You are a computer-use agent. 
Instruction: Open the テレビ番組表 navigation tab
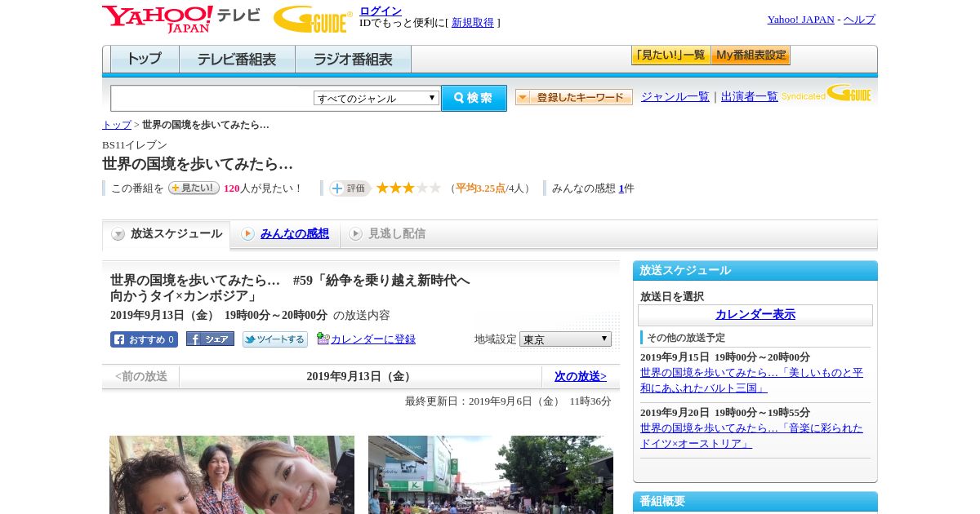(237, 60)
